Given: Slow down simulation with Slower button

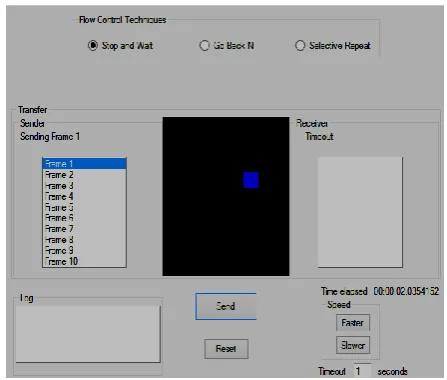Looking at the screenshot, I should (x=353, y=345).
